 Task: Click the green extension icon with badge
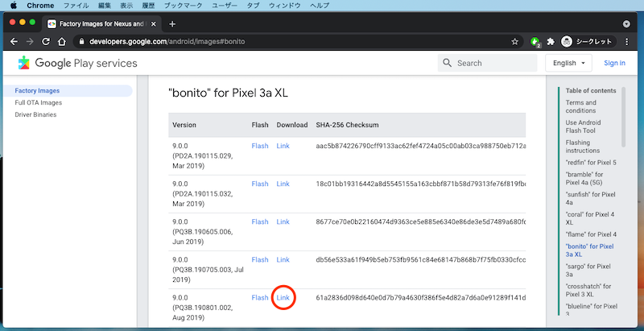(x=534, y=41)
